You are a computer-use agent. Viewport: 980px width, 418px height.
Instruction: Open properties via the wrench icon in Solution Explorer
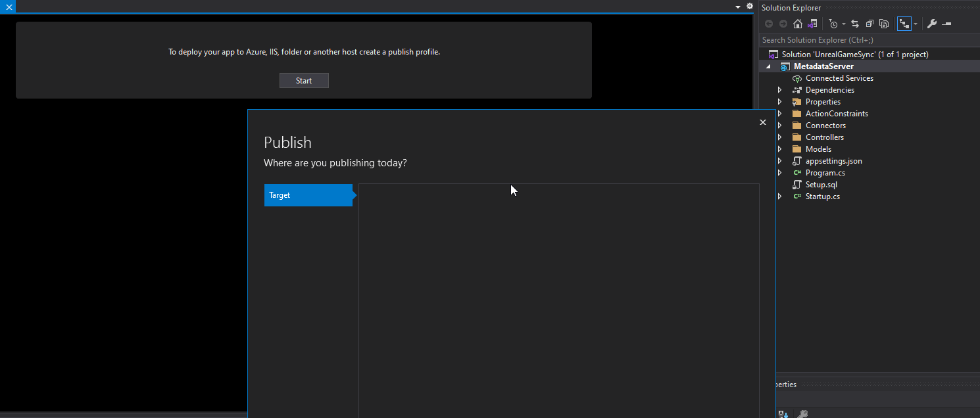tap(932, 24)
